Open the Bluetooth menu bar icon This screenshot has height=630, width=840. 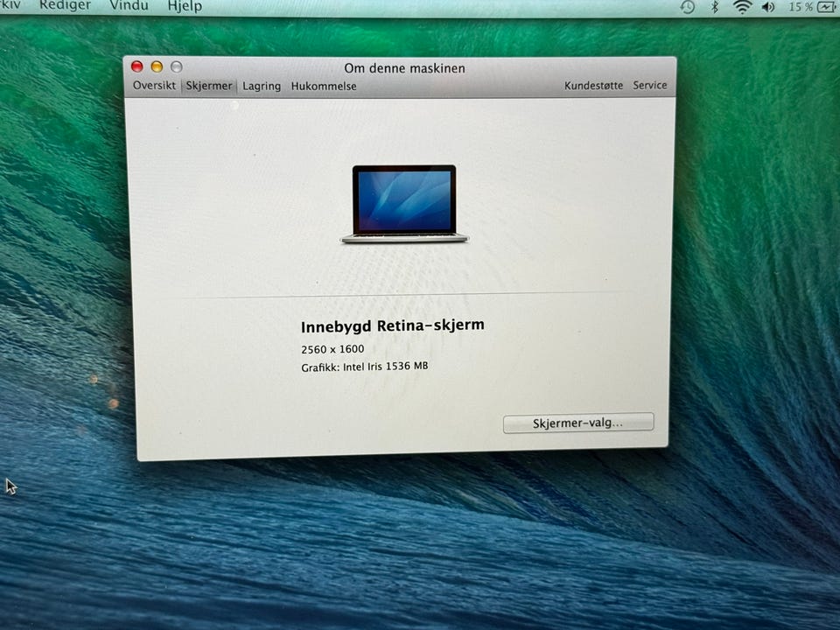coord(714,6)
